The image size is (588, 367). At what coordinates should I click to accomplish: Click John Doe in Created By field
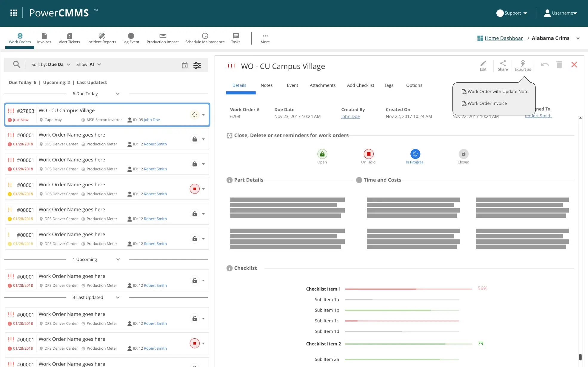[350, 116]
